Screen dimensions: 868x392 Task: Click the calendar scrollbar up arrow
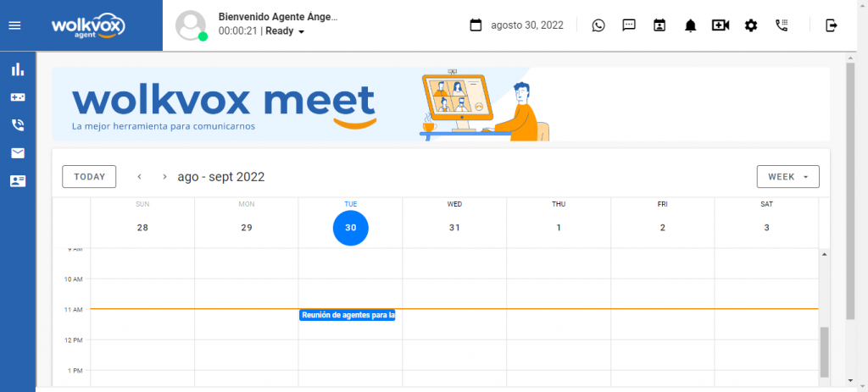coord(824,254)
